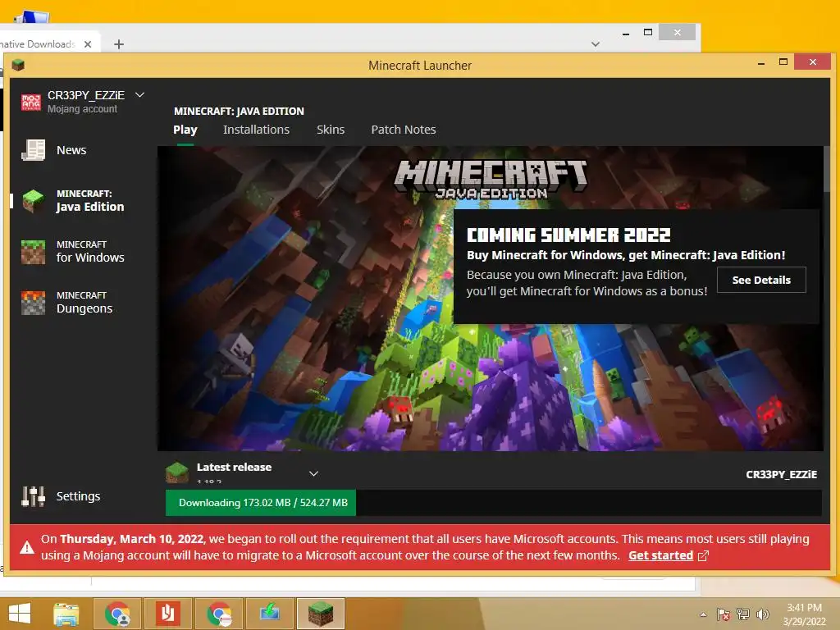Click the Minecraft Java Edition banner logo

(491, 180)
